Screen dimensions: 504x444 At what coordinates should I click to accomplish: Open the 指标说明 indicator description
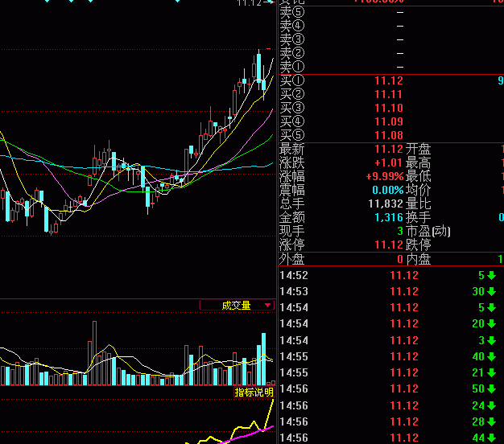click(x=254, y=393)
